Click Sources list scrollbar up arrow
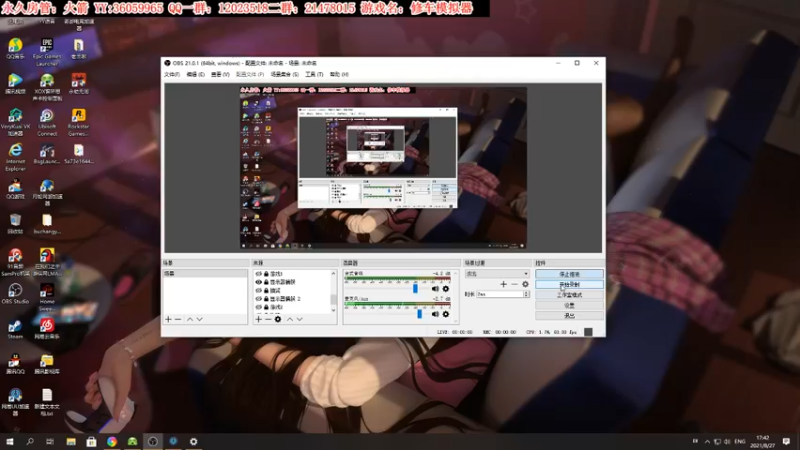 click(334, 273)
